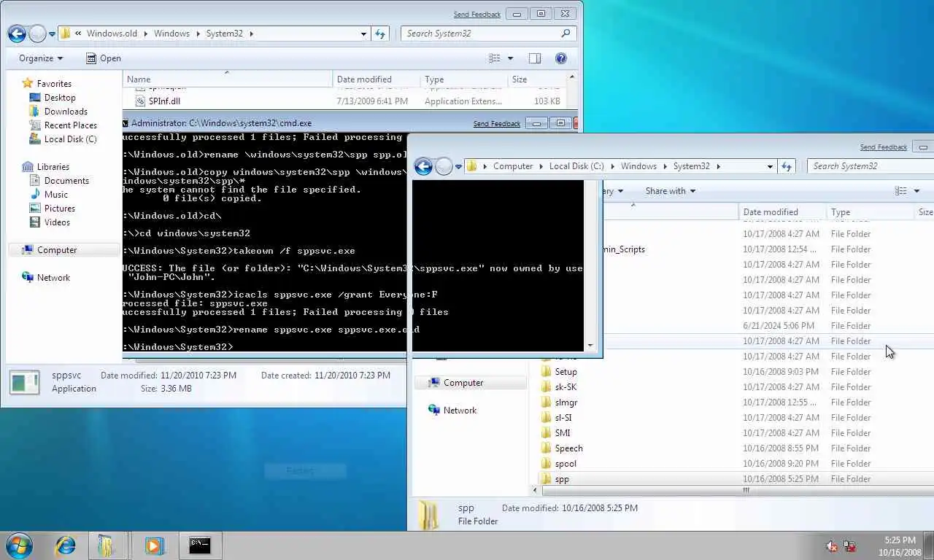Select the SPInf.dll file
This screenshot has height=560, width=934.
164,101
